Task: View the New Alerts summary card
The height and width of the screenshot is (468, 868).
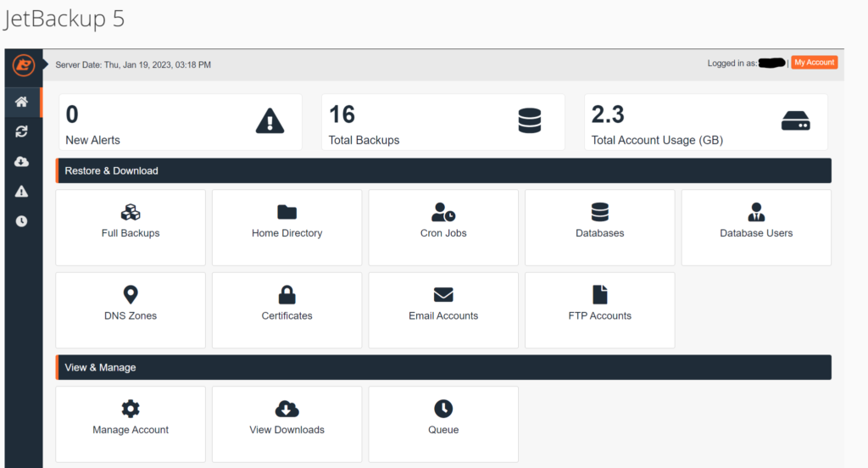Action: point(180,122)
